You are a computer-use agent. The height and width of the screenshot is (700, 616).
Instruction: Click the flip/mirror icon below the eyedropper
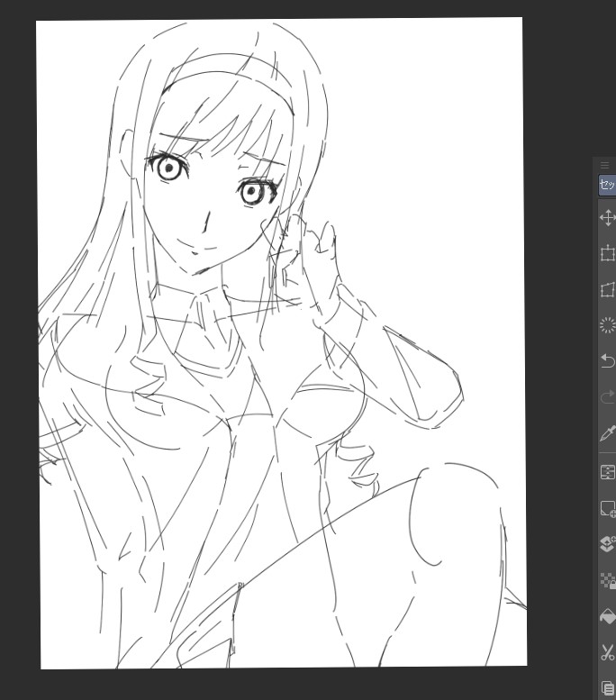coord(608,472)
